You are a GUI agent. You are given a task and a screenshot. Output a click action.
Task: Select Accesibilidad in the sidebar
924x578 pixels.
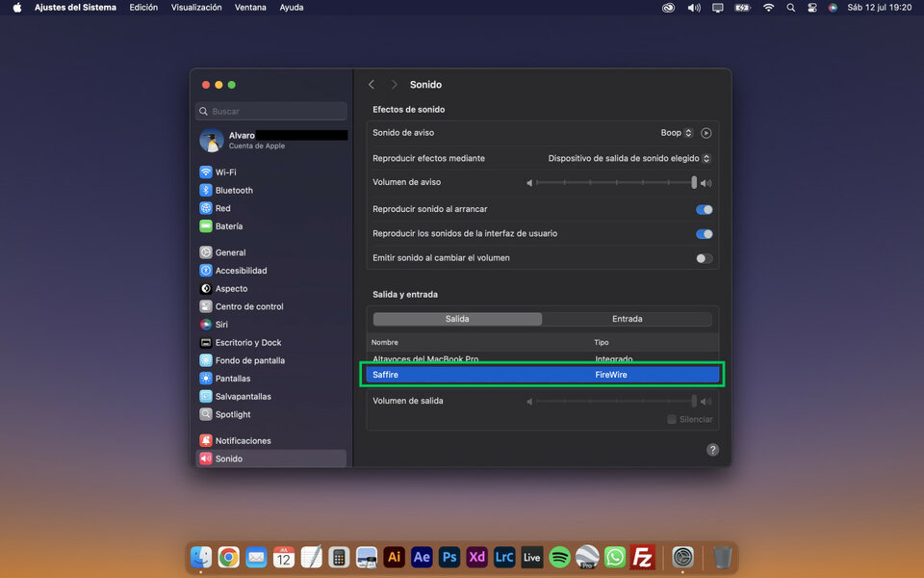(x=241, y=271)
